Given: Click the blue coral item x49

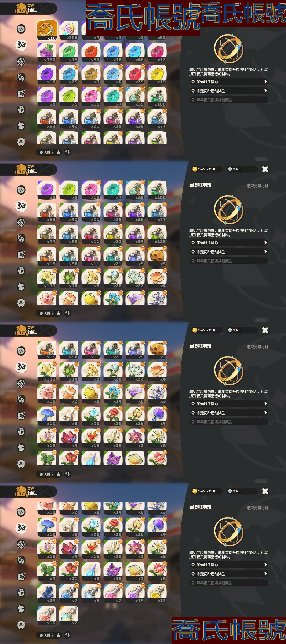Looking at the screenshot, I should (x=47, y=593).
